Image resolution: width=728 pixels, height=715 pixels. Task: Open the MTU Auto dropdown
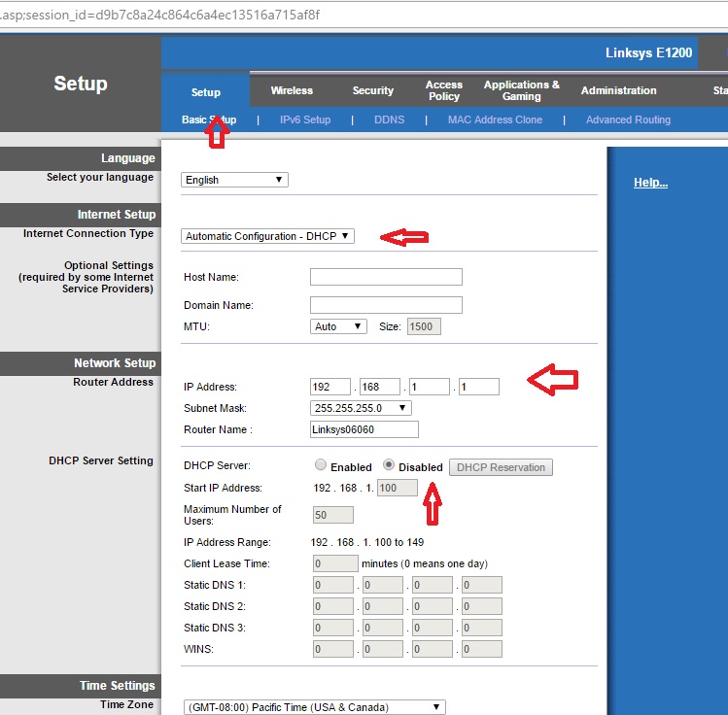[338, 326]
